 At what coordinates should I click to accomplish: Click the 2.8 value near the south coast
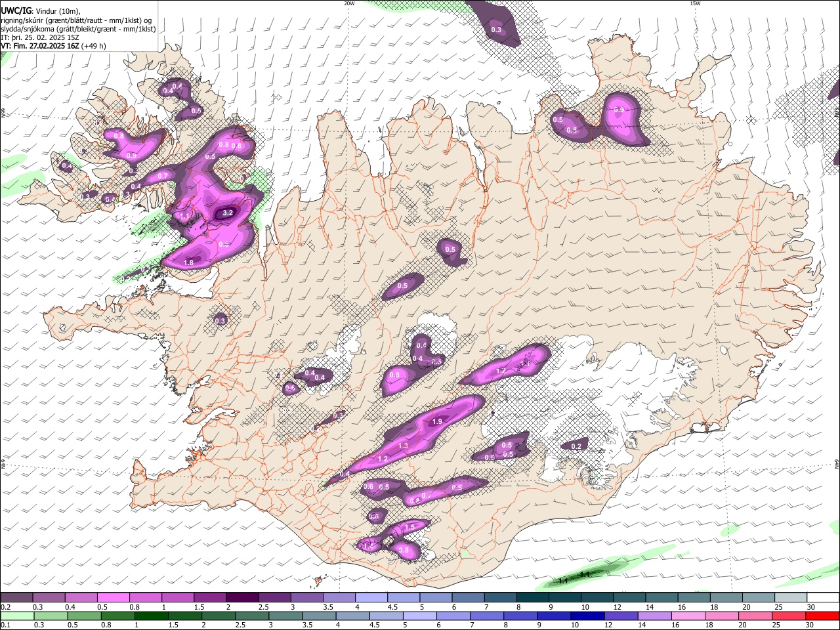404,550
